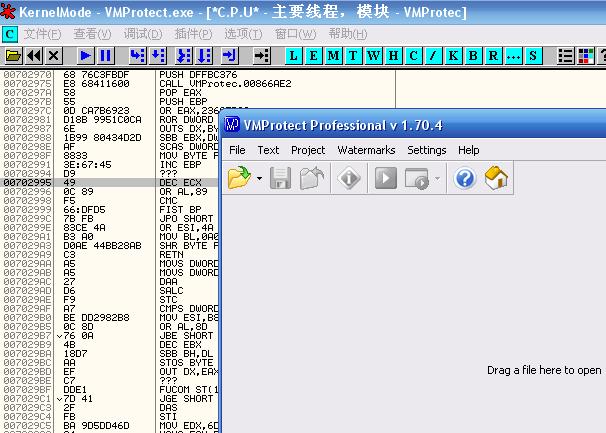The height and width of the screenshot is (433, 606).
Task: Open Windows list with W button
Action: point(373,56)
